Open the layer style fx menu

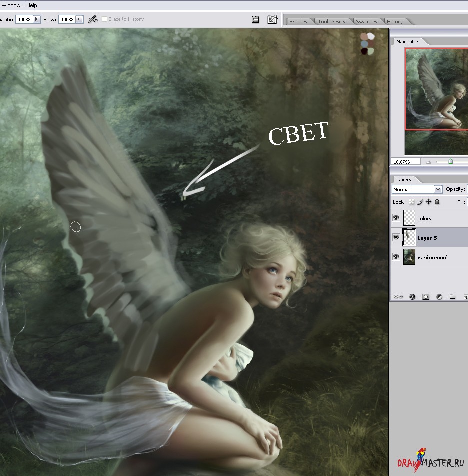413,297
